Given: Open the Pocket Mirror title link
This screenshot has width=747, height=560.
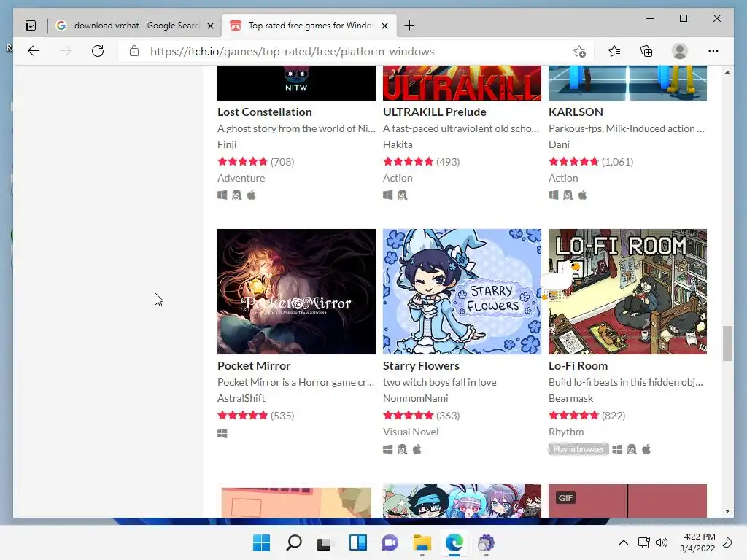Looking at the screenshot, I should [254, 366].
